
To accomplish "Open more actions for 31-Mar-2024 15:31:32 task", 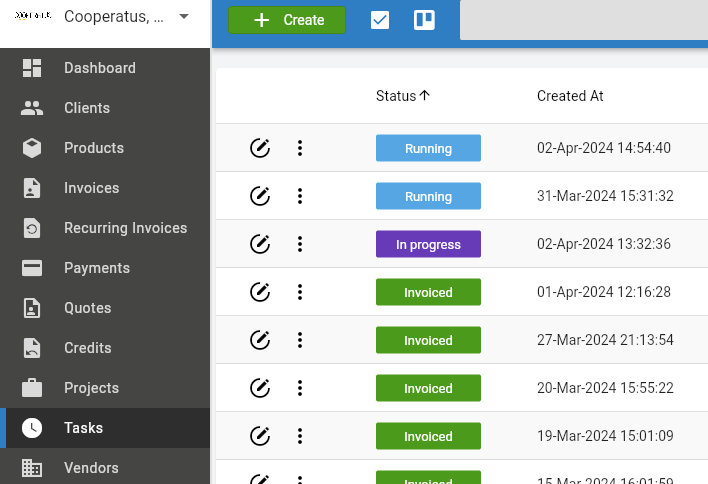I will (x=300, y=196).
